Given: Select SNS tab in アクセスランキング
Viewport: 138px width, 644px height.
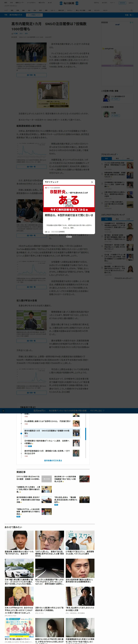Looking at the screenshot, I should pyautogui.click(x=128, y=159).
